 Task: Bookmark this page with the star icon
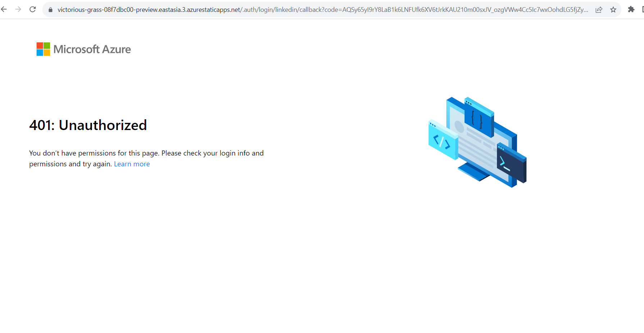[x=613, y=10]
